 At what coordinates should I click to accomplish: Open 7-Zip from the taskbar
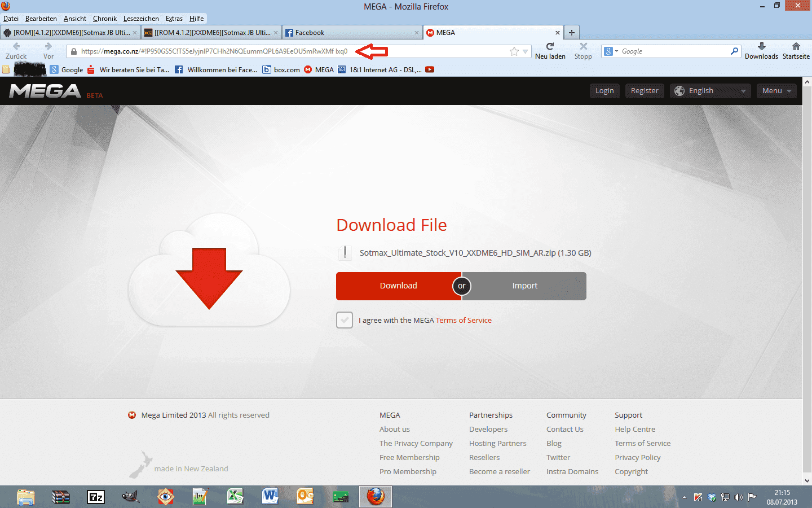click(96, 497)
